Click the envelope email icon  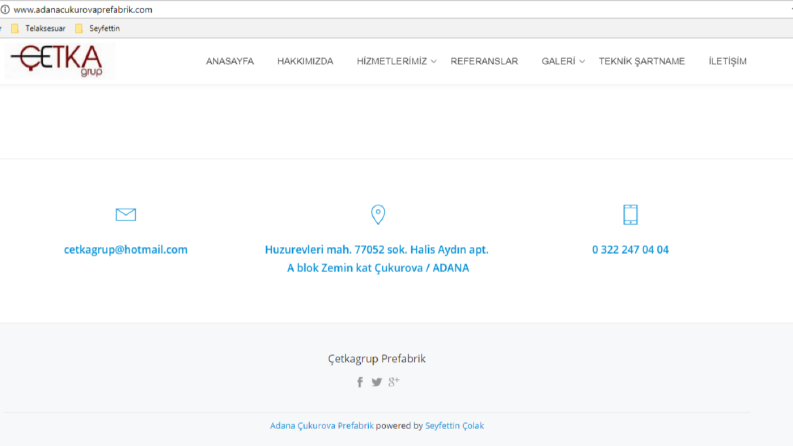click(x=125, y=214)
